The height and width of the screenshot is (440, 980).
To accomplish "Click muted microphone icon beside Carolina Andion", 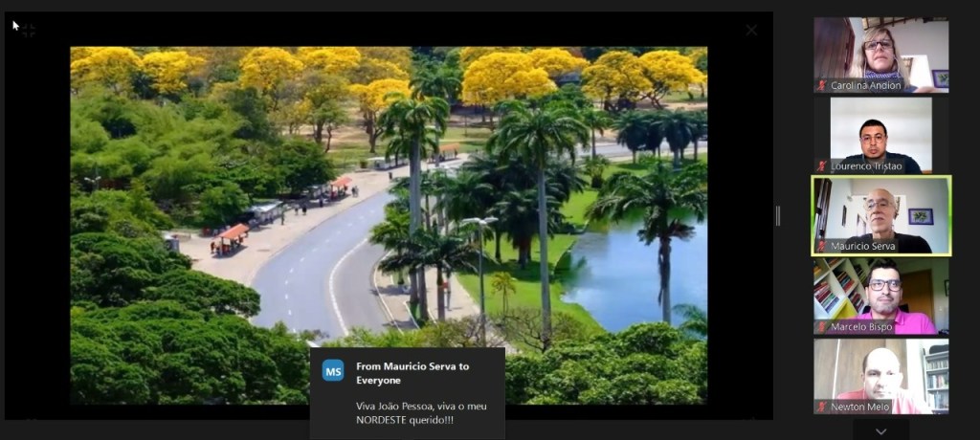I will 821,86.
